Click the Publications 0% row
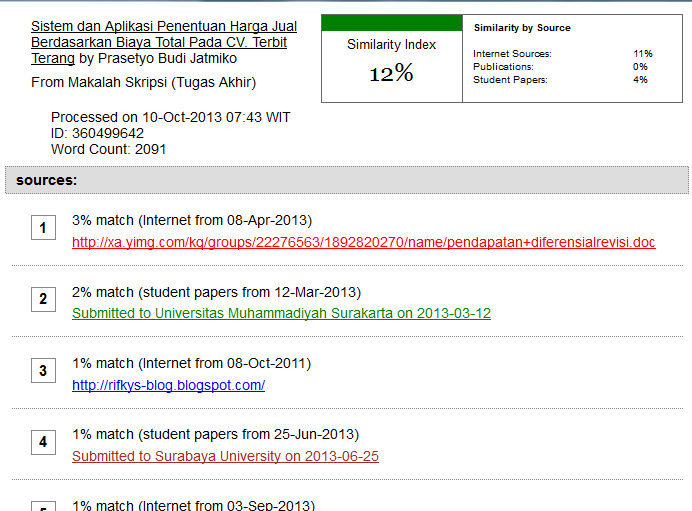This screenshot has width=692, height=511. click(562, 67)
